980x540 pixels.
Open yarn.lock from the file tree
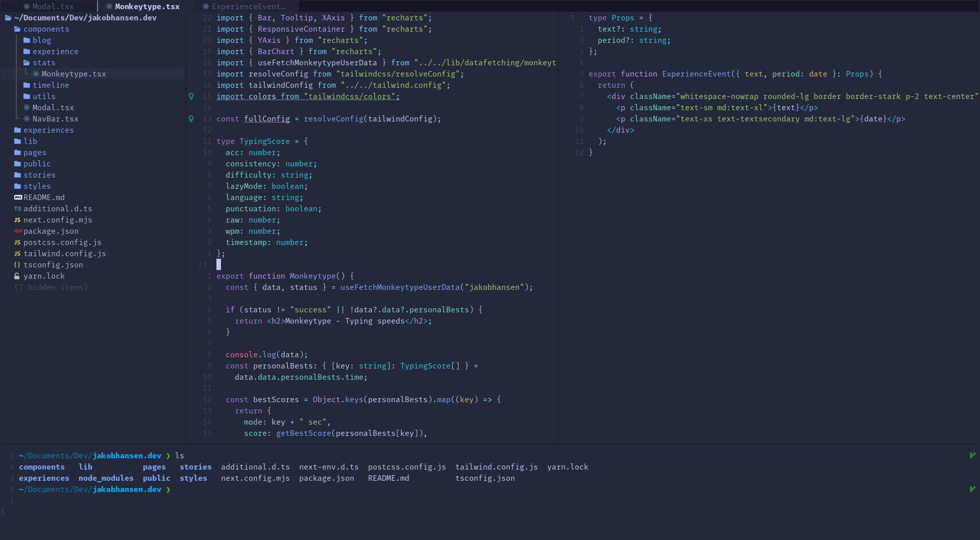(x=44, y=276)
